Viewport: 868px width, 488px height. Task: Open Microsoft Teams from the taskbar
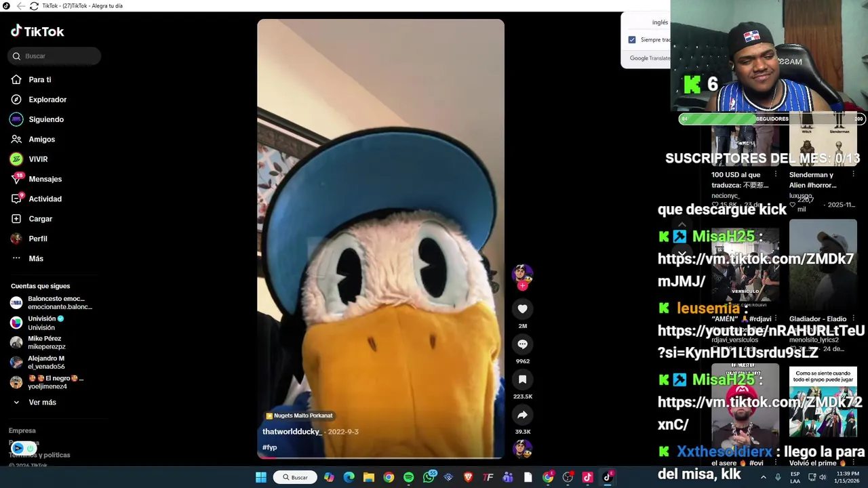[508, 477]
